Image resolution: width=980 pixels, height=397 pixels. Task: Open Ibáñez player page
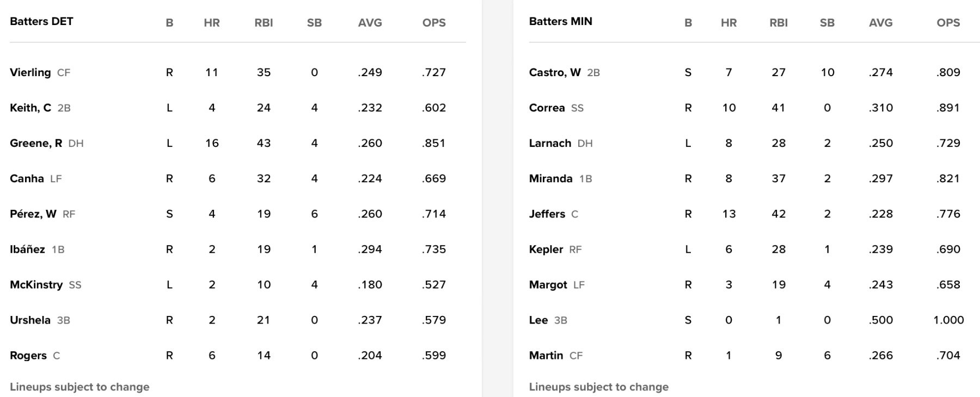tap(27, 249)
